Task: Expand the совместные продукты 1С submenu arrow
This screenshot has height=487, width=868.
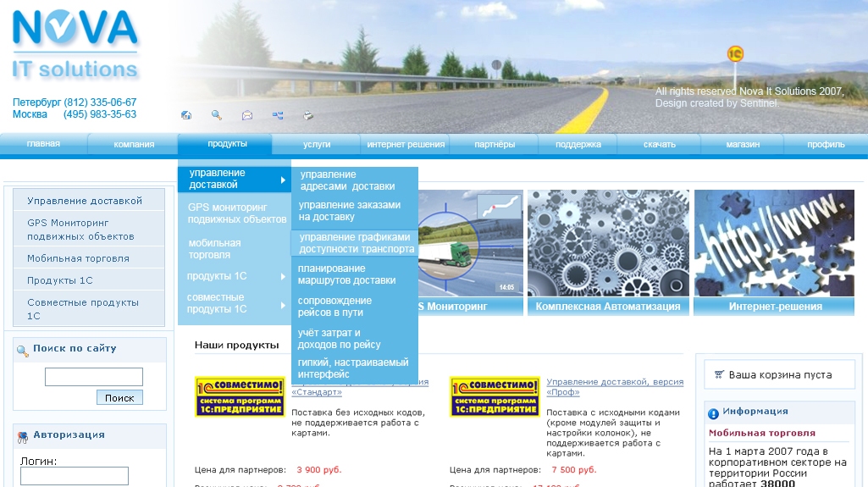Action: click(283, 305)
